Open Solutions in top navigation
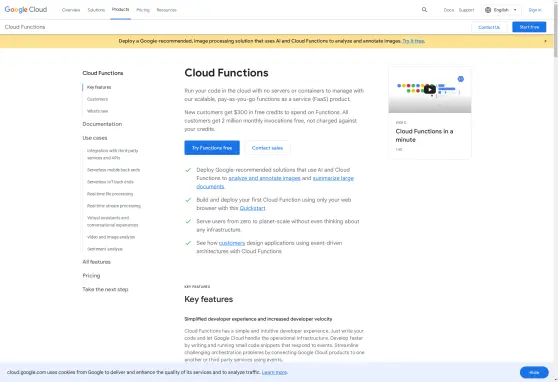The image size is (558, 382). pos(96,10)
